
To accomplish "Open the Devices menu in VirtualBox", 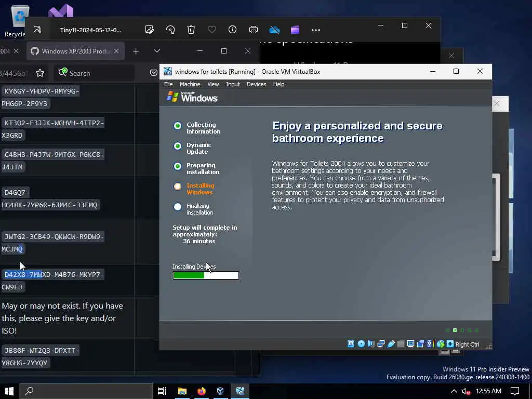I will pyautogui.click(x=256, y=84).
